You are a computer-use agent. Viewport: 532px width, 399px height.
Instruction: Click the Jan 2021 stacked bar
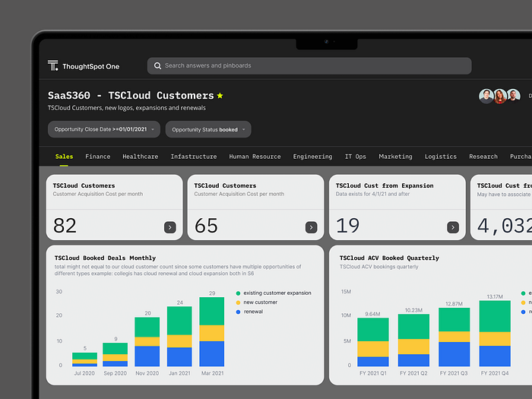click(x=179, y=336)
